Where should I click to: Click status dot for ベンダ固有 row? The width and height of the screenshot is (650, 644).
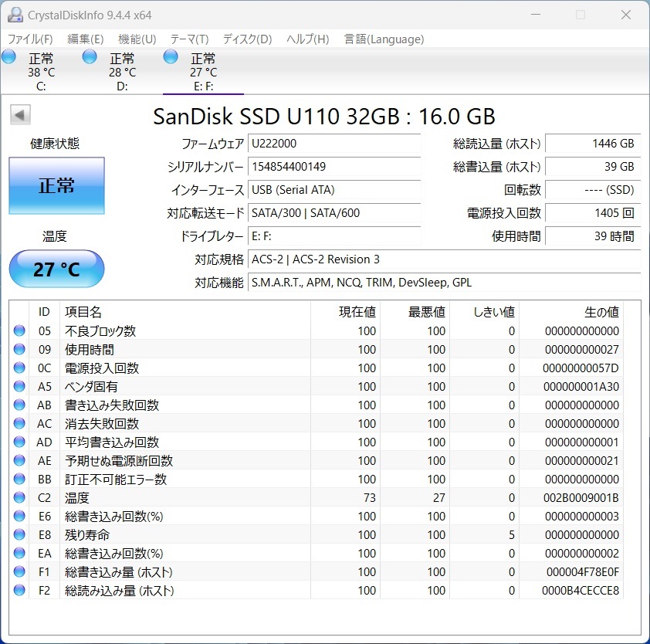(x=19, y=386)
